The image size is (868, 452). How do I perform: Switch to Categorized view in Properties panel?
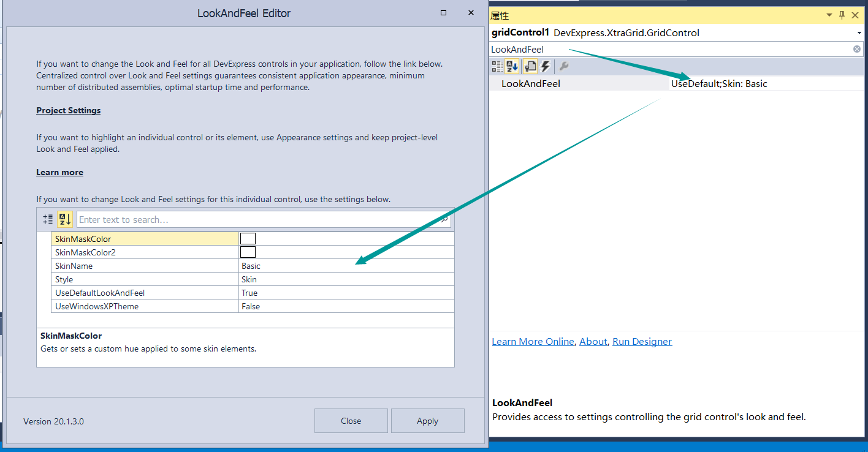coord(497,66)
